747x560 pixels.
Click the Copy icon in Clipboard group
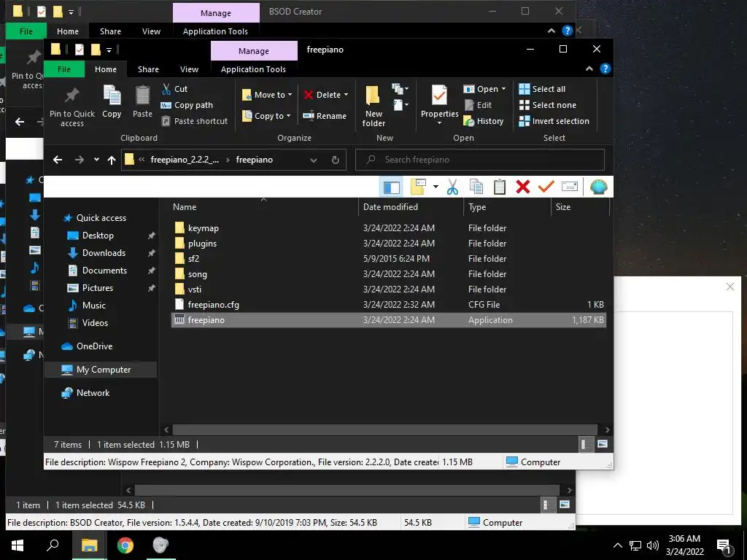pyautogui.click(x=112, y=101)
